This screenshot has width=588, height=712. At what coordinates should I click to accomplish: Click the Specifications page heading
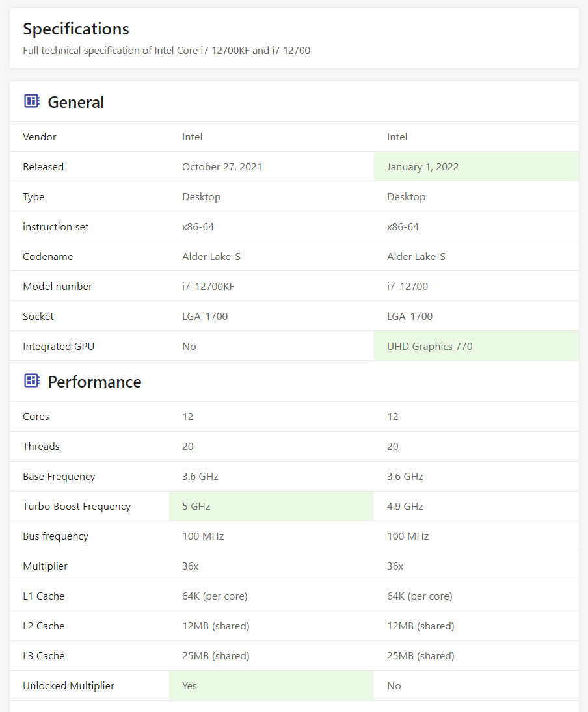(x=76, y=29)
